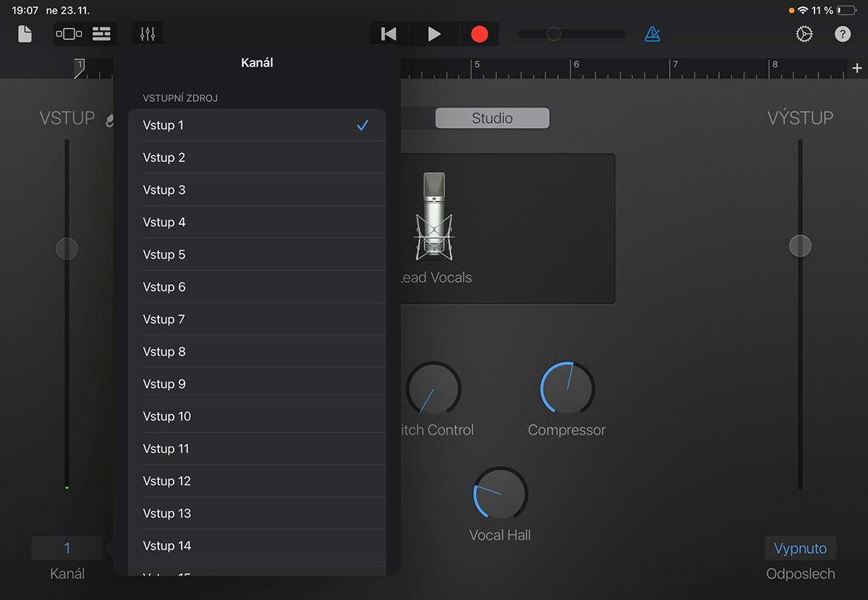Choose Vstup 5 as input
Viewport: 868px width, 600px height.
point(257,254)
